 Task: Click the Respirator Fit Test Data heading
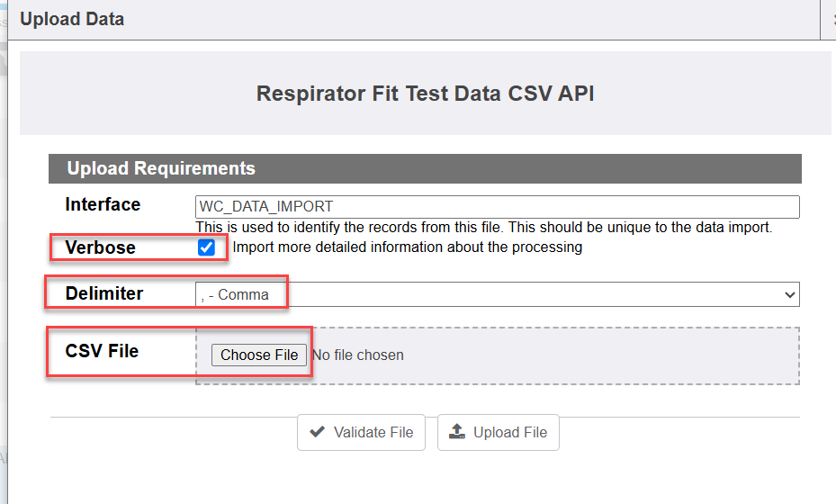pos(425,94)
